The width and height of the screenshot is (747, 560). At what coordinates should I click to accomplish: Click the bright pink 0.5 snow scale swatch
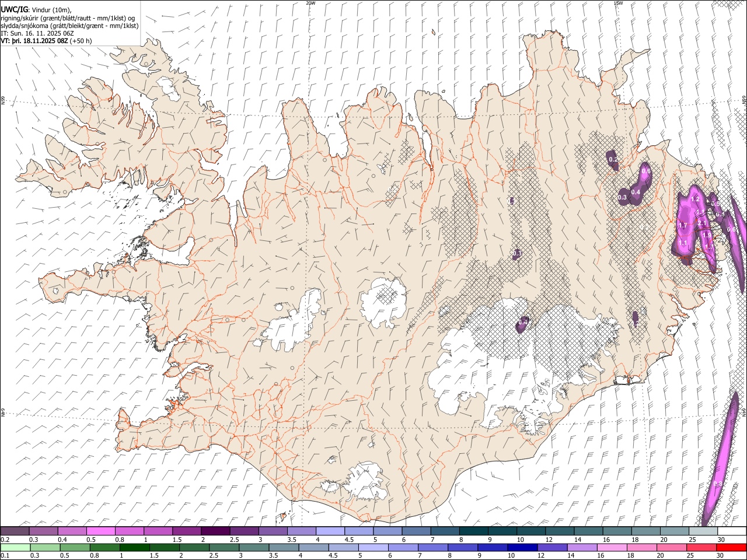(100, 531)
